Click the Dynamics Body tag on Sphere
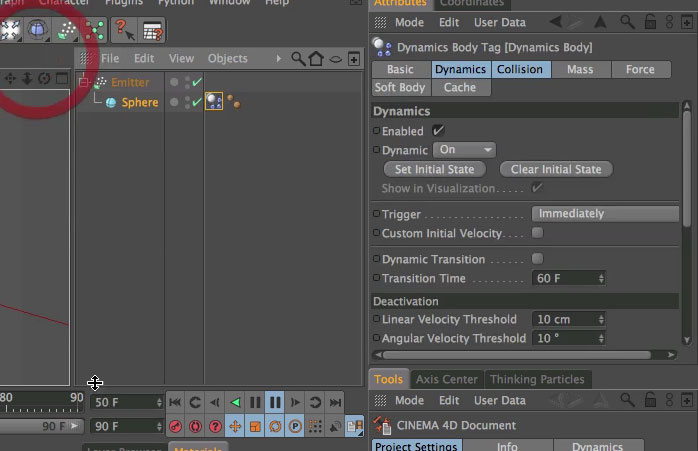This screenshot has width=698, height=451. click(x=214, y=102)
